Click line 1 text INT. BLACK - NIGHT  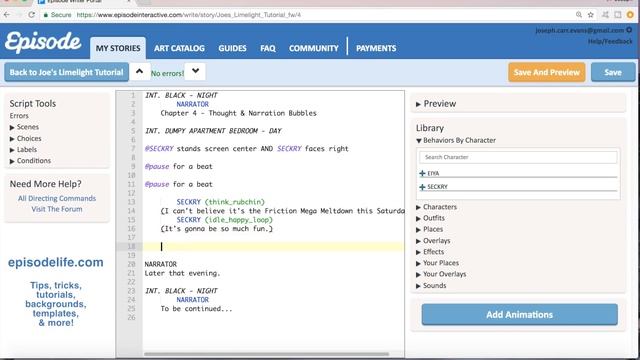click(181, 95)
